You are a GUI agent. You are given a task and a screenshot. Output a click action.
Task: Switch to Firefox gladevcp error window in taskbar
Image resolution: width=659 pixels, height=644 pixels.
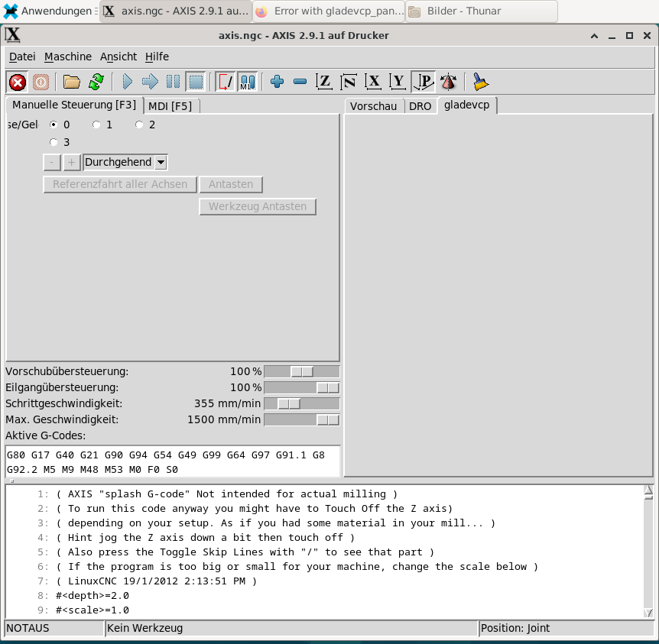tap(329, 11)
